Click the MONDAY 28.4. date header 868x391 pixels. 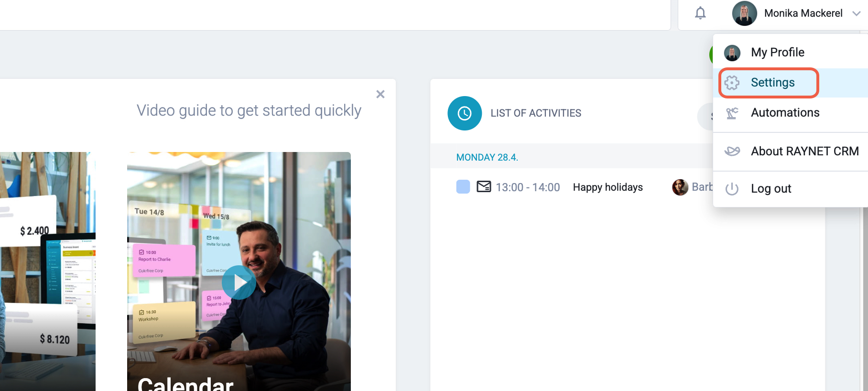pyautogui.click(x=487, y=157)
